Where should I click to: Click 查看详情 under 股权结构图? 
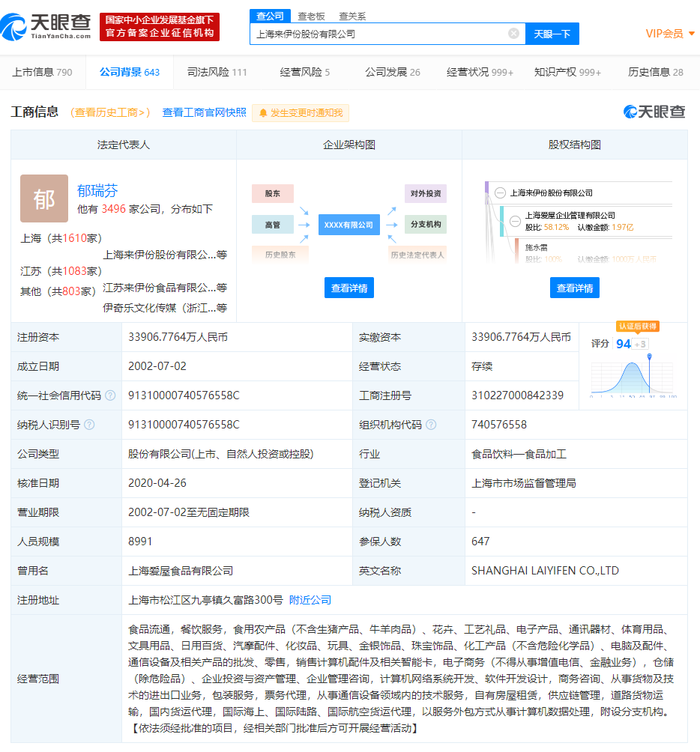[x=574, y=288]
